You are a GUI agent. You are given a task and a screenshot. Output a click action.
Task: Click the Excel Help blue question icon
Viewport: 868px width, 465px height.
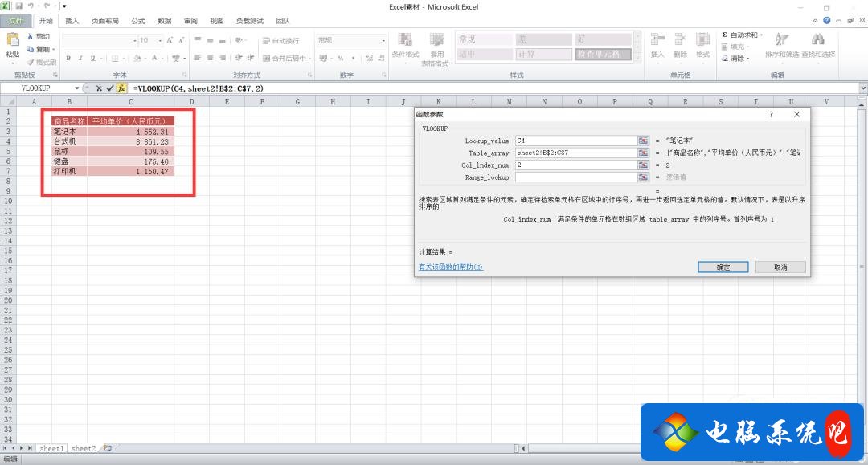pyautogui.click(x=826, y=20)
